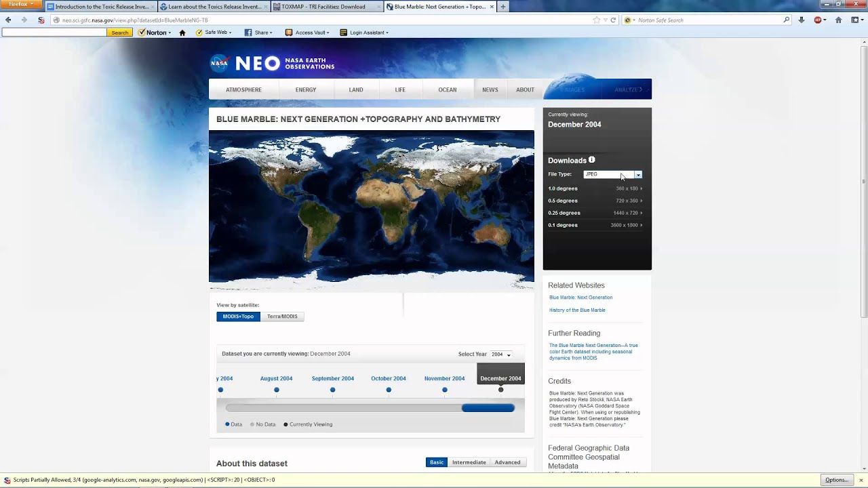This screenshot has width=868, height=488.
Task: Select the MODIS+Topo satellite view
Action: point(238,317)
